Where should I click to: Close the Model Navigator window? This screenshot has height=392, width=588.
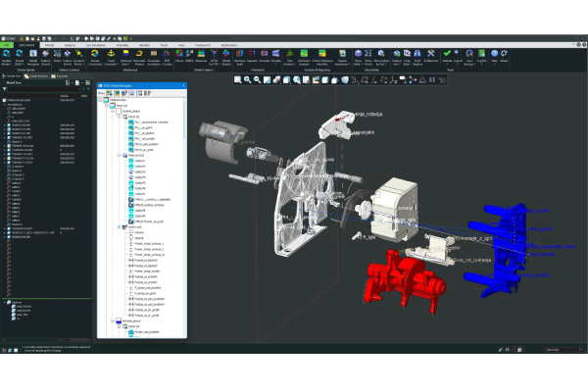(x=182, y=86)
